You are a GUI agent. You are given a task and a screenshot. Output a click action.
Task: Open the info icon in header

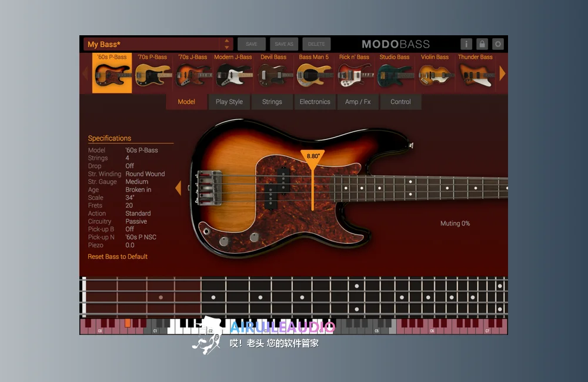[x=466, y=44]
